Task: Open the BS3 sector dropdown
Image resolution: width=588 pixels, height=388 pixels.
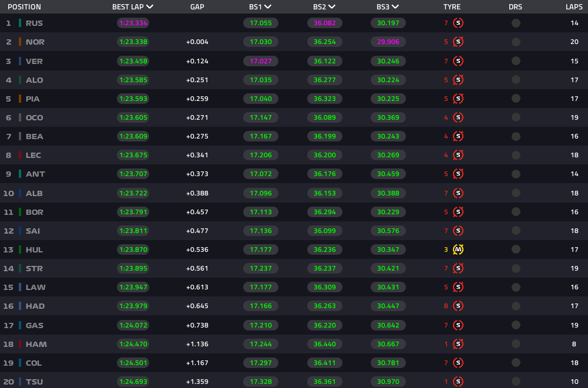Action: 395,7
